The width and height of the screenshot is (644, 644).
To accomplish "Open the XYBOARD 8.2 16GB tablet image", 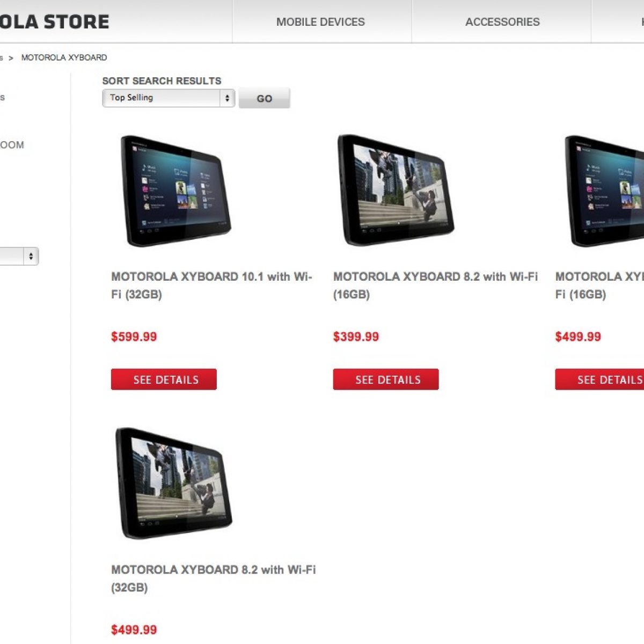I will (396, 190).
